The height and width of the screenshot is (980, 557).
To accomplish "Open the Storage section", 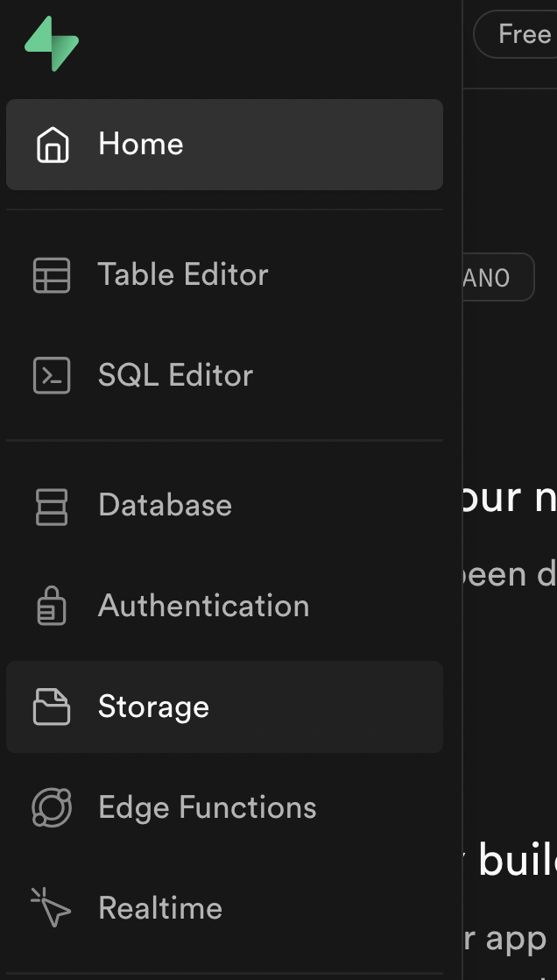I will tap(153, 707).
